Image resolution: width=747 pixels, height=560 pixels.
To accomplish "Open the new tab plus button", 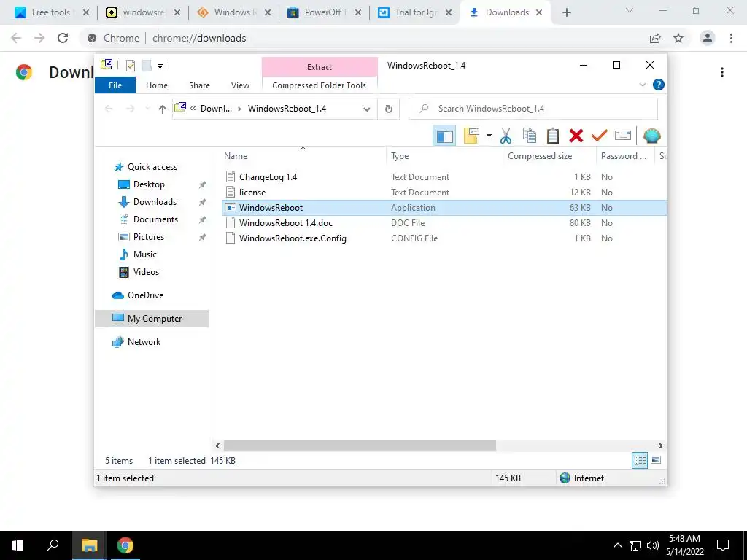I will pos(566,13).
